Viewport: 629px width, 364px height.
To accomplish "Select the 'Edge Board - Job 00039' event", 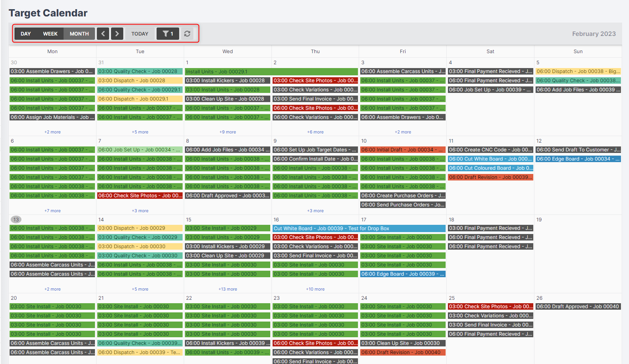I will click(403, 274).
